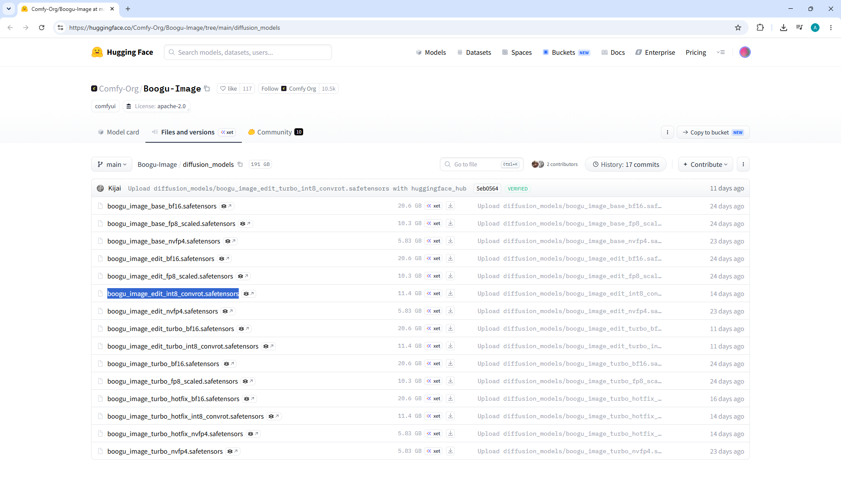Open the Pricing navigation item
The width and height of the screenshot is (841, 504).
(x=696, y=52)
